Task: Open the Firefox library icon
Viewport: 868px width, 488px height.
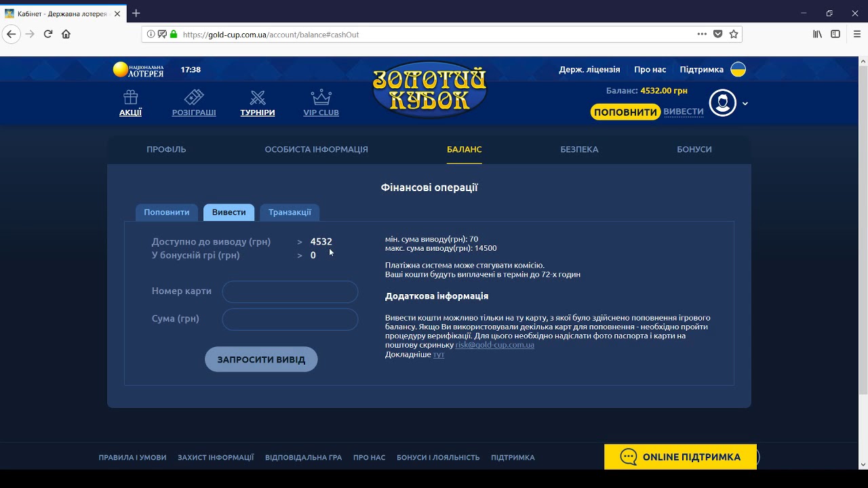Action: click(x=818, y=34)
